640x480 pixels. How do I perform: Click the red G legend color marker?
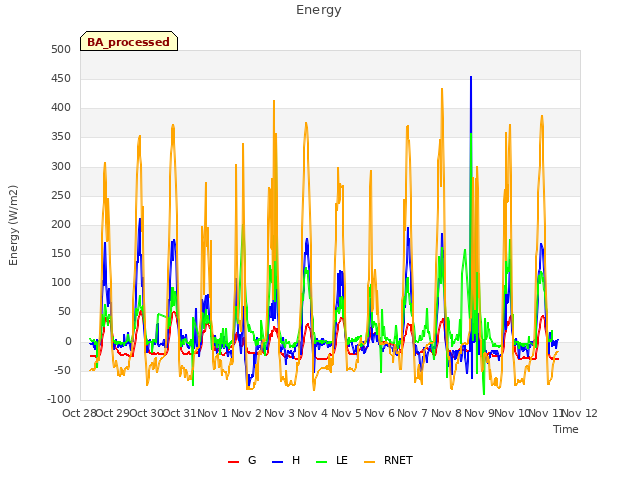[x=233, y=462]
